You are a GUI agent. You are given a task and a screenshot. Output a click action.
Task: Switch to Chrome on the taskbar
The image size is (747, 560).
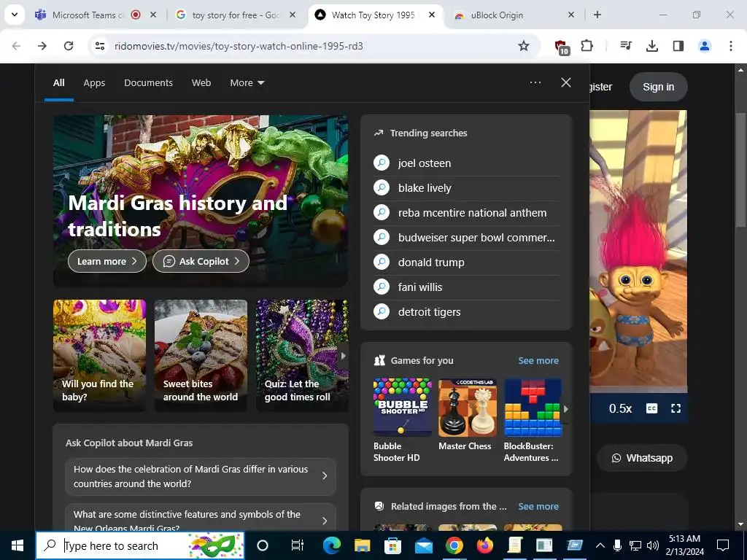click(x=454, y=545)
